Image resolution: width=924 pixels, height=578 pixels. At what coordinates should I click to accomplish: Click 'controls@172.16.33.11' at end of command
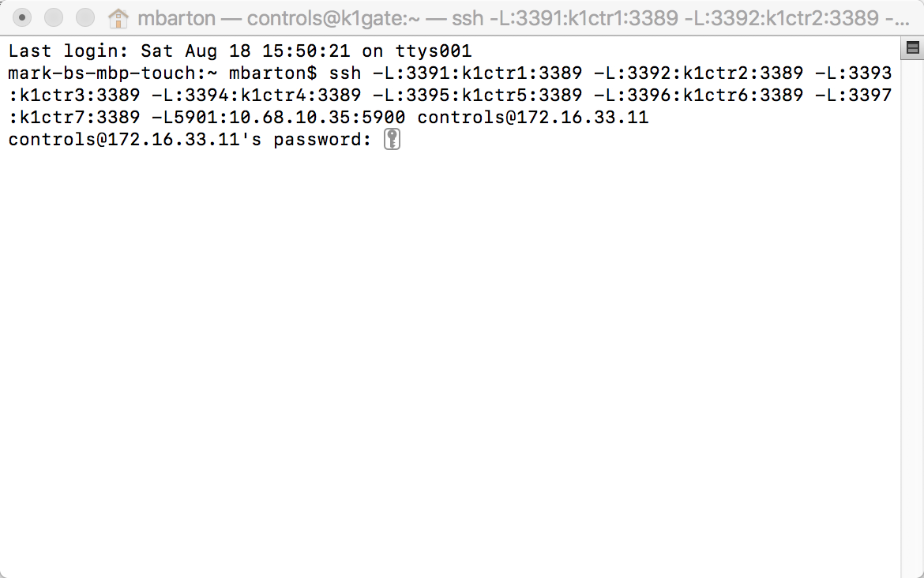(532, 118)
